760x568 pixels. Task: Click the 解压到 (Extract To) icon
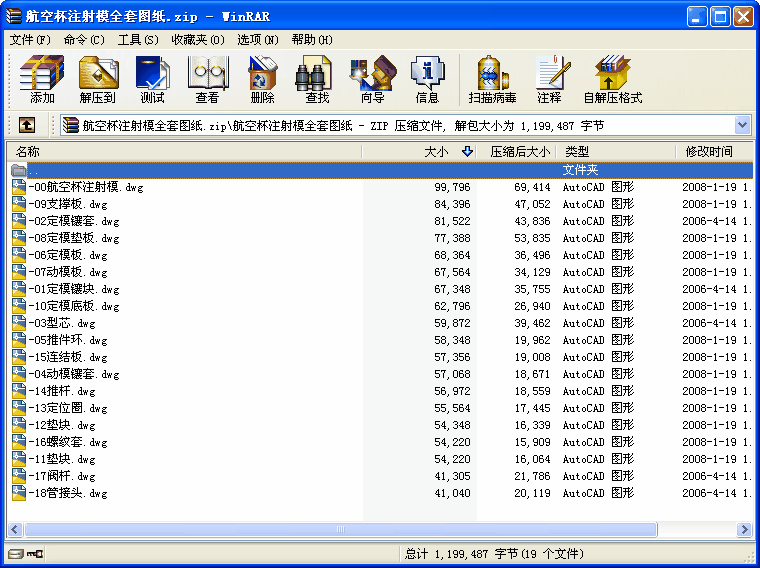[97, 79]
